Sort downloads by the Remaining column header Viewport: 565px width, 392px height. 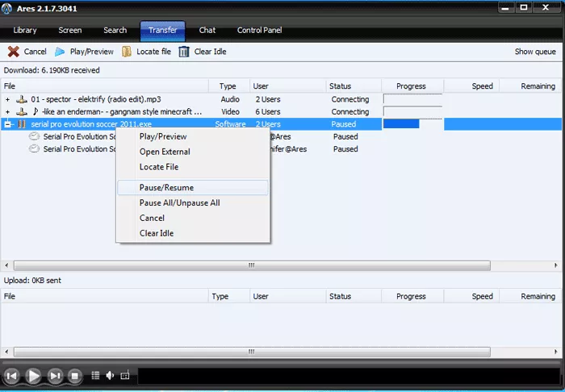tap(530, 86)
